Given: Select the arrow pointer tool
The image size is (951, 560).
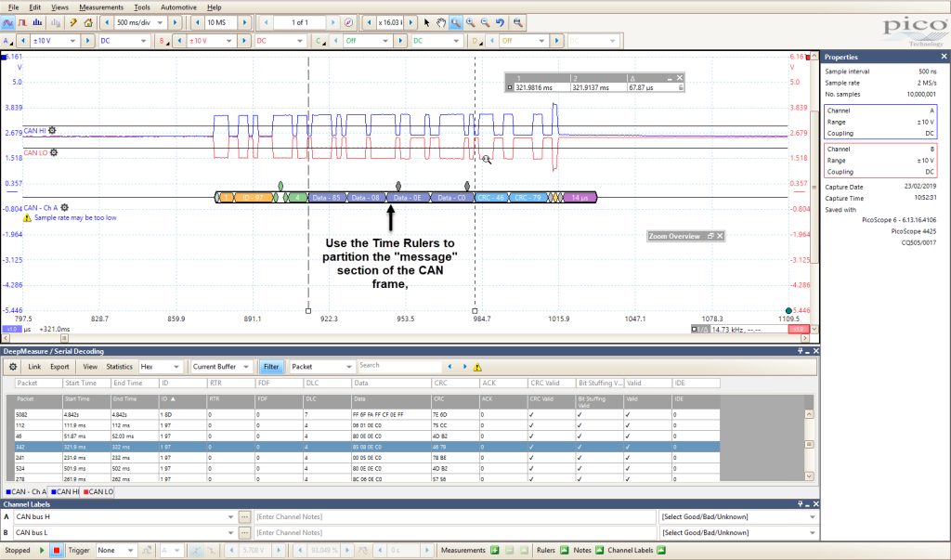Looking at the screenshot, I should coord(426,22).
